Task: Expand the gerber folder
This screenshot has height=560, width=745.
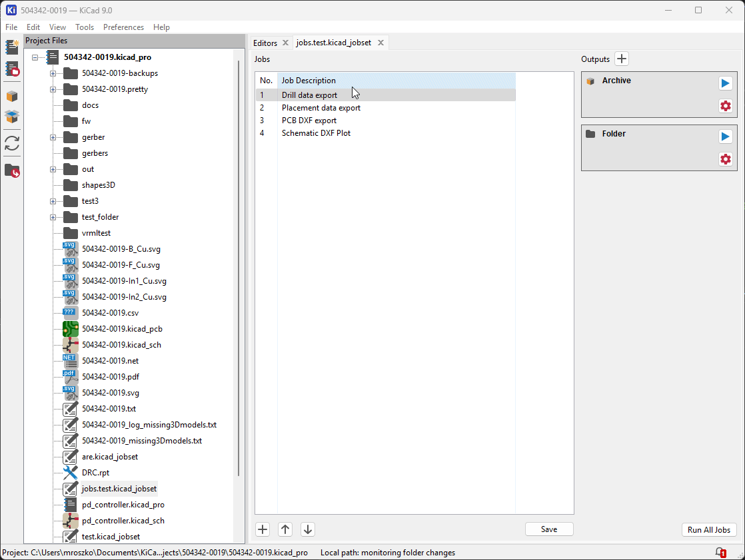Action: click(x=53, y=137)
